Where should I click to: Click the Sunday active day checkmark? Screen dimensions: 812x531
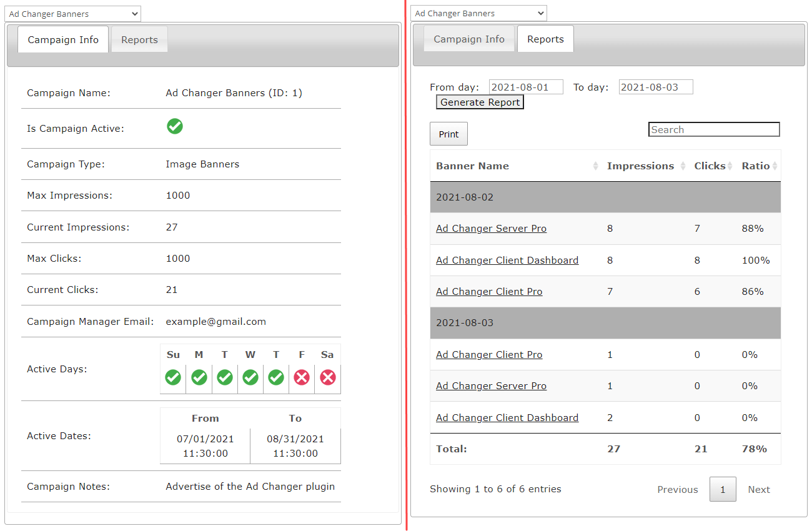pos(173,377)
